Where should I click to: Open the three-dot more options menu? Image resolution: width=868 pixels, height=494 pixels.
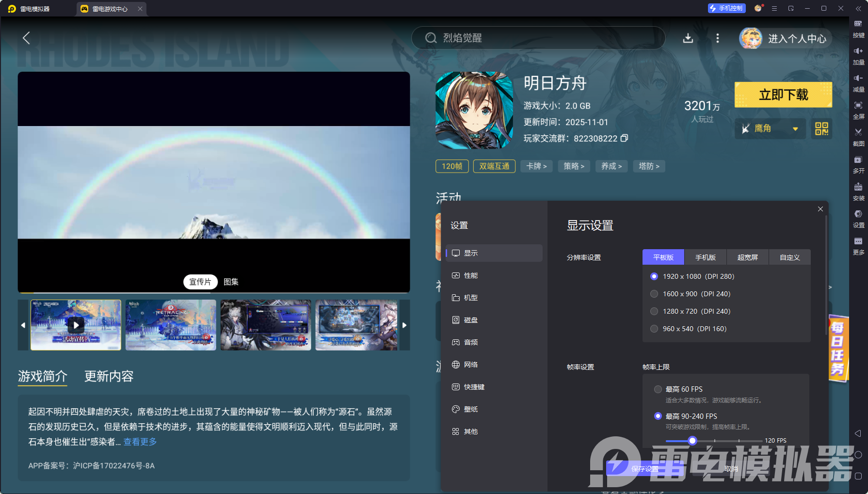coord(718,38)
